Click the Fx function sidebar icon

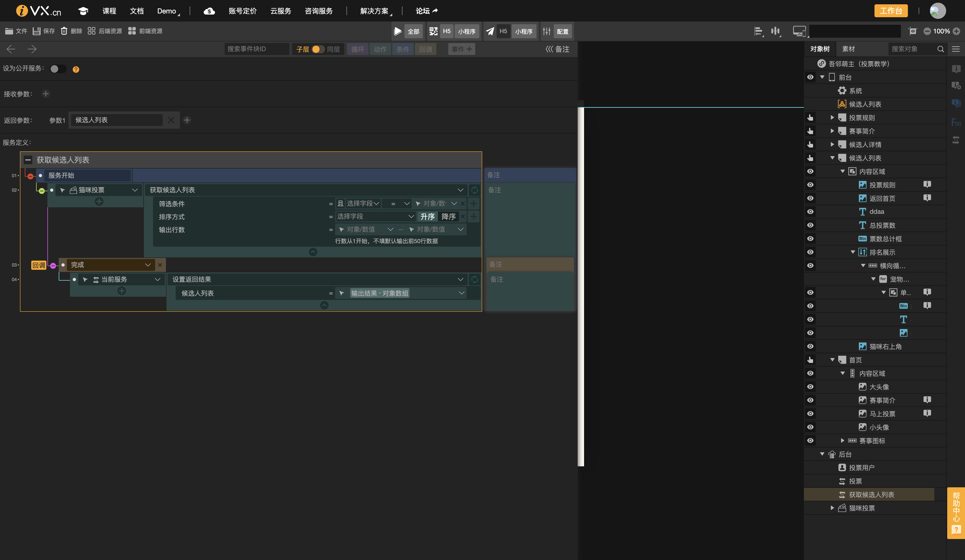(956, 122)
